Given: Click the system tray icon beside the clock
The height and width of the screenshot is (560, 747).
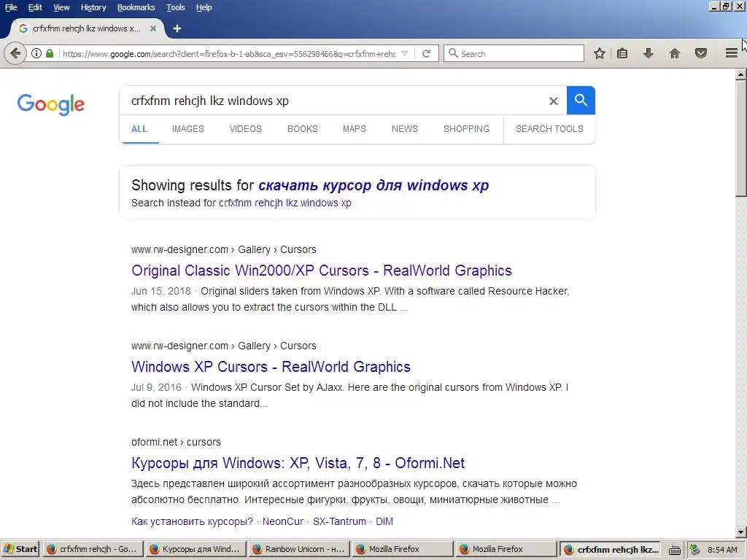Looking at the screenshot, I should 694,550.
